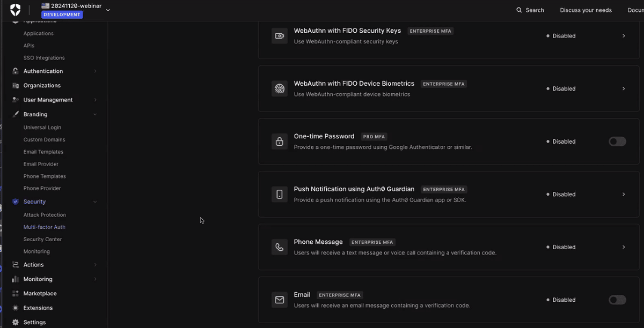This screenshot has height=328, width=644.
Task: Click Push Notification using Auth0 Guardian title
Action: point(354,189)
